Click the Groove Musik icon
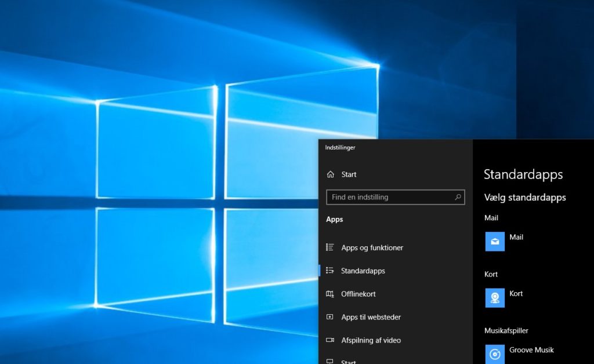 (x=494, y=353)
